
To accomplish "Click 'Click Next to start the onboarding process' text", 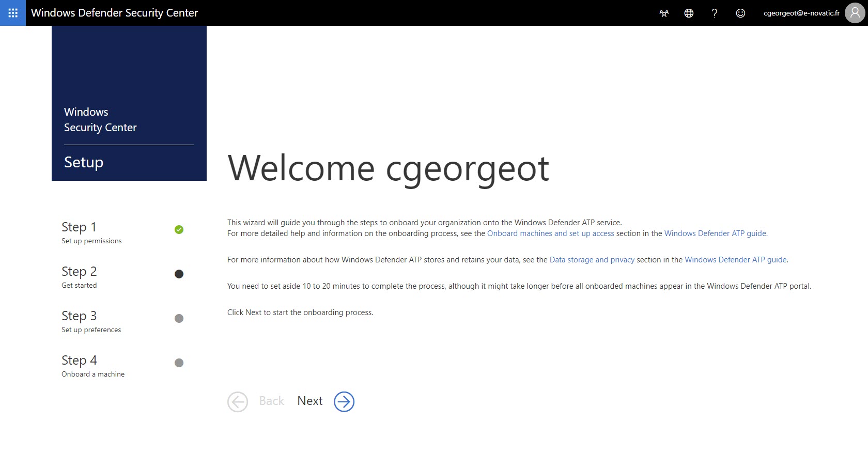I will 300,312.
